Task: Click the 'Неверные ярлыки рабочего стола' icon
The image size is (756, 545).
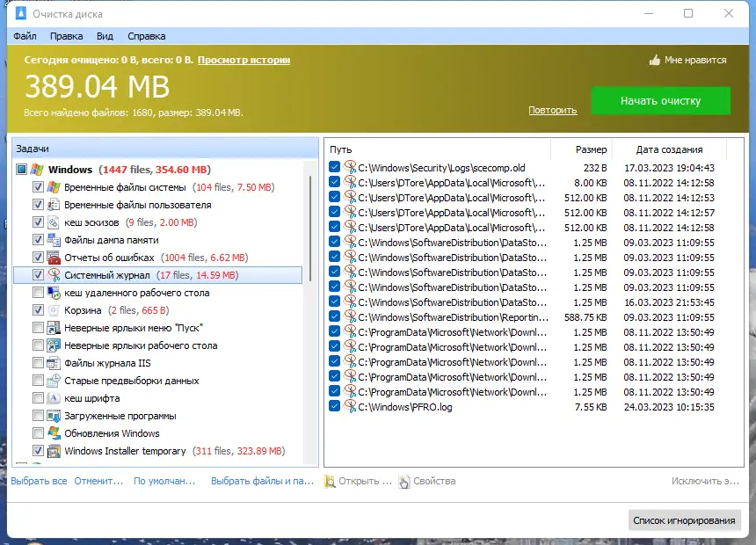Action: point(54,345)
